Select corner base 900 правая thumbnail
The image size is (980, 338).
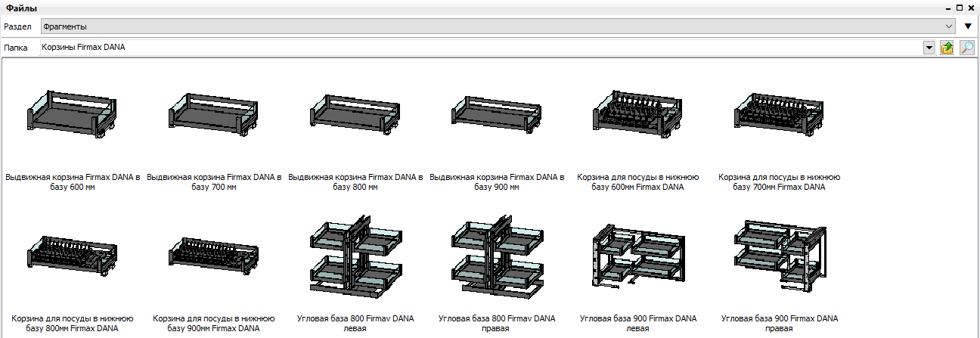point(780,256)
